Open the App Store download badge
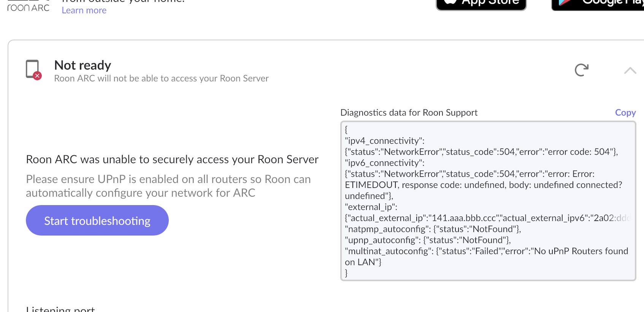 (x=481, y=4)
